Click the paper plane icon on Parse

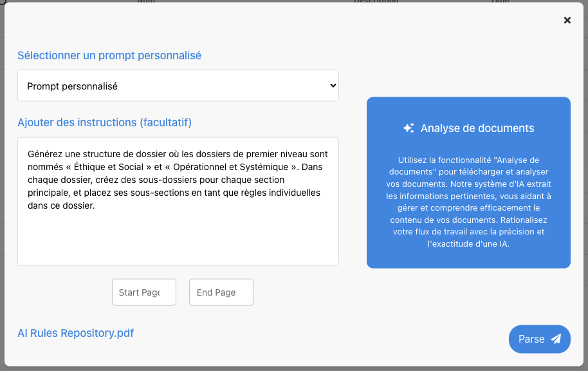(x=556, y=339)
